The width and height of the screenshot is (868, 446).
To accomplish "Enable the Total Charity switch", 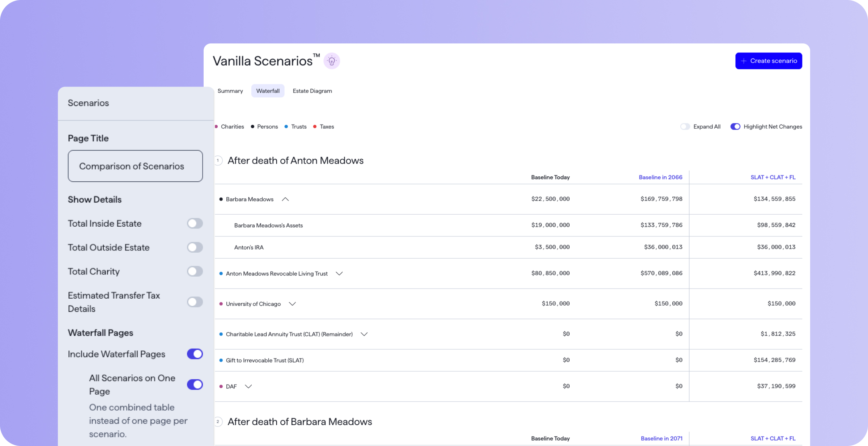I will coord(195,271).
